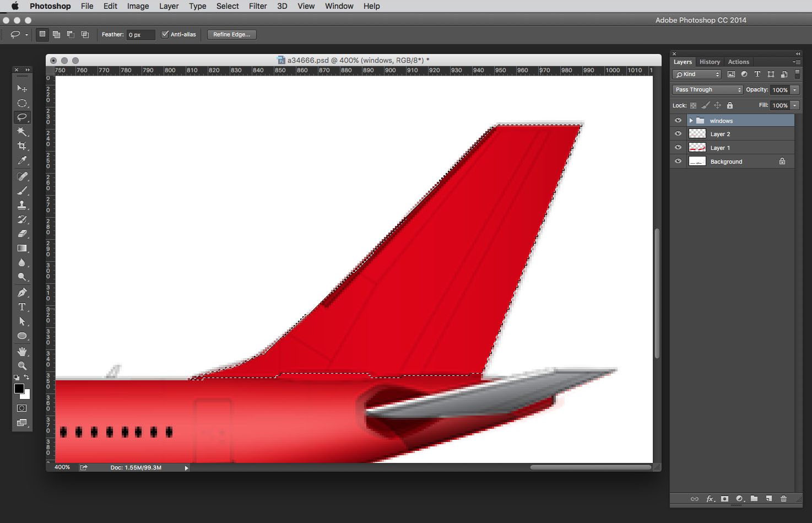Choose the Clone Stamp tool
The image size is (812, 523).
pos(22,205)
